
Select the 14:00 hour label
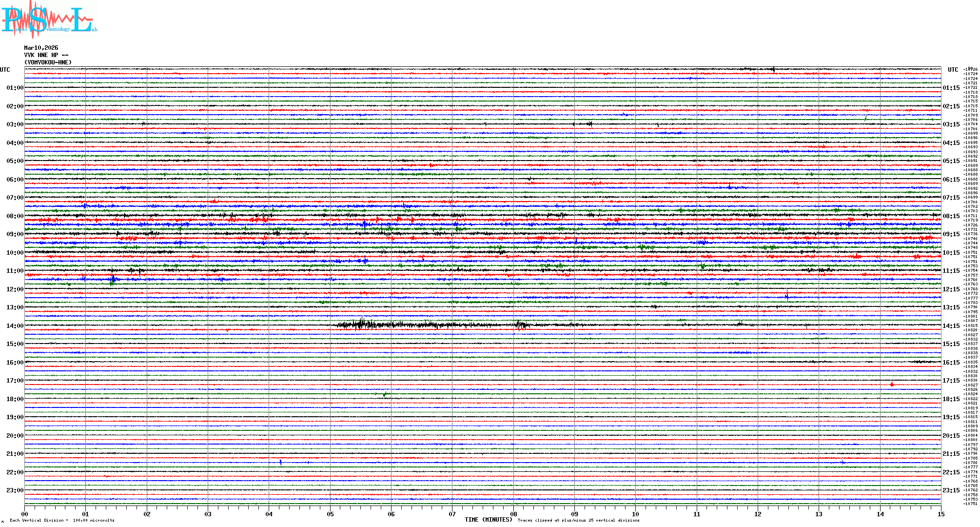pyautogui.click(x=15, y=326)
